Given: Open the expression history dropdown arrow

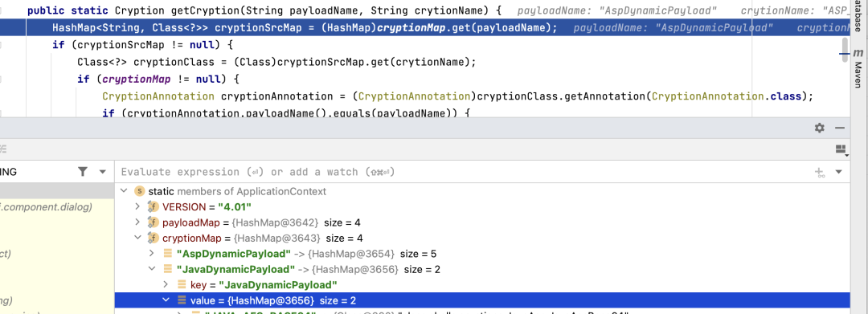Looking at the screenshot, I should [838, 172].
